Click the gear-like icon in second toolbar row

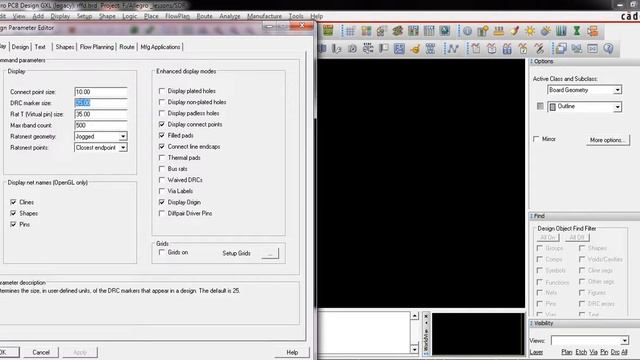tap(352, 49)
